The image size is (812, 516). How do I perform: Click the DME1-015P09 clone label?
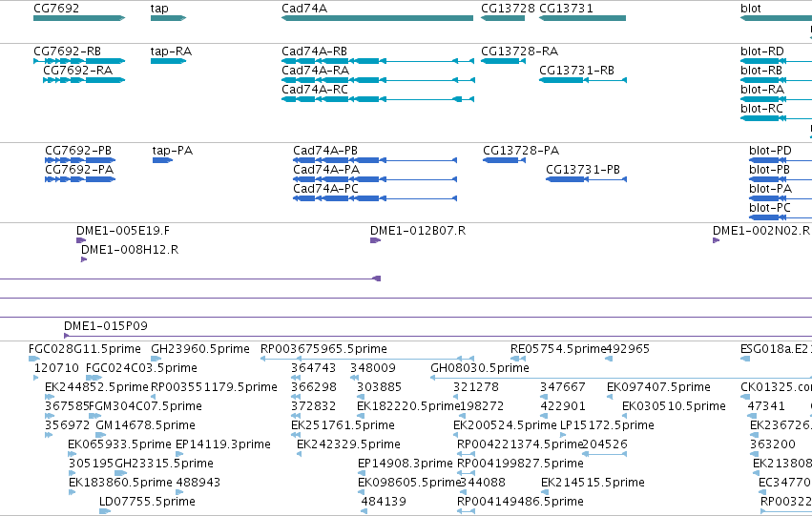pos(106,326)
